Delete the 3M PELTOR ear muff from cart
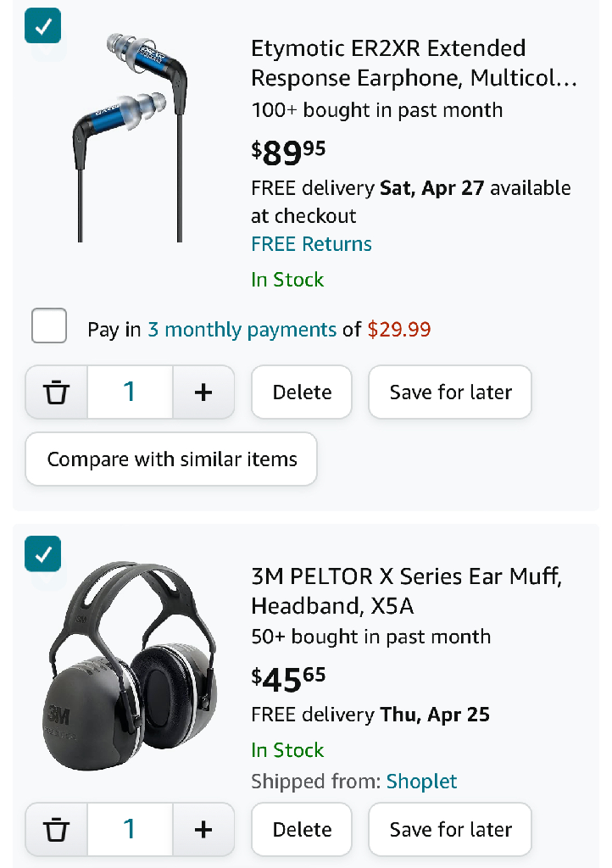612x868 pixels. [x=302, y=829]
